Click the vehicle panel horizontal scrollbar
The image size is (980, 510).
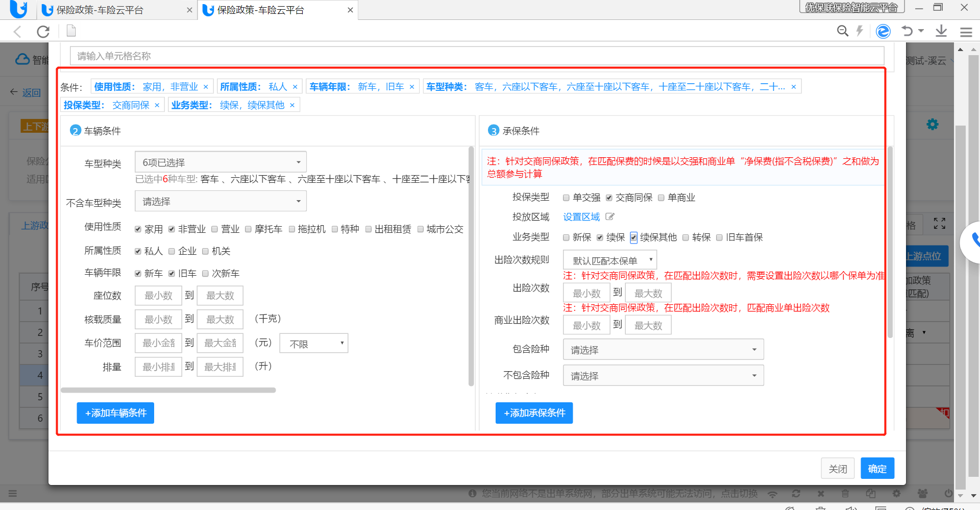point(168,391)
